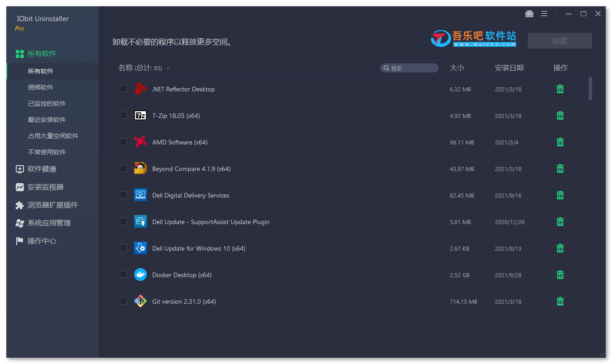Open the toolbox icon in the title bar

pyautogui.click(x=530, y=14)
